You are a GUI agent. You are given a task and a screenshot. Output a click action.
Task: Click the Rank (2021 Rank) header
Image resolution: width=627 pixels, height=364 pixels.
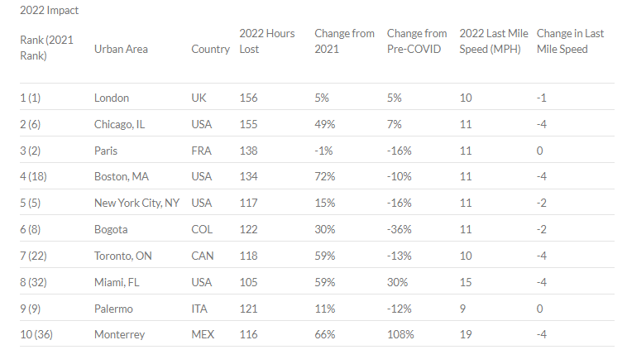coord(46,48)
